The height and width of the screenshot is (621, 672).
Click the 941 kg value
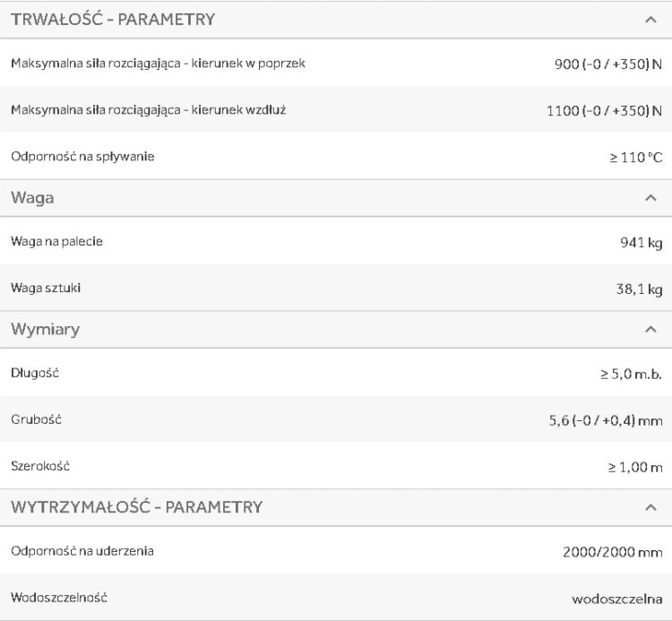pyautogui.click(x=642, y=243)
